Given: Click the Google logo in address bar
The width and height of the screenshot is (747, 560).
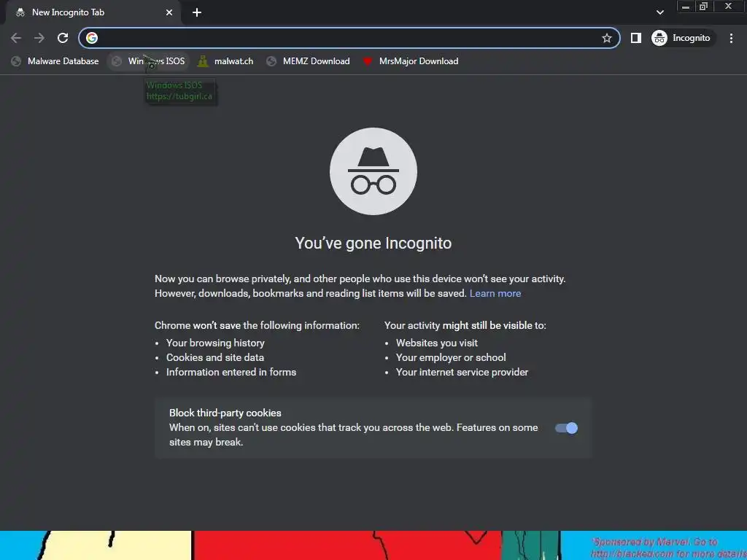Looking at the screenshot, I should click(92, 38).
